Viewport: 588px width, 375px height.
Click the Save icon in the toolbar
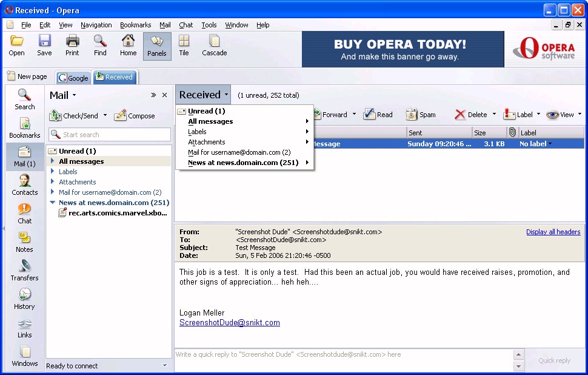pos(44,46)
